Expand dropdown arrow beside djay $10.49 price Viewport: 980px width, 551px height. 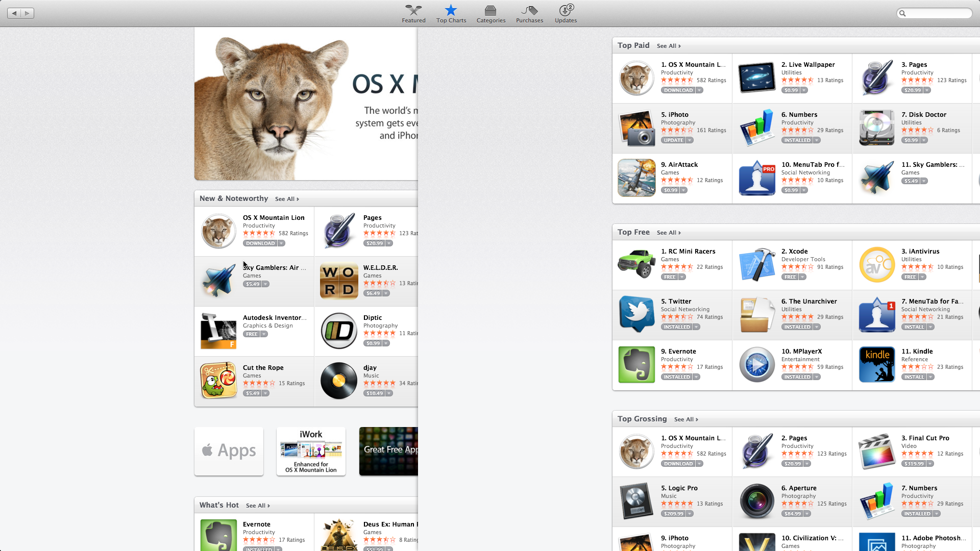click(x=389, y=393)
